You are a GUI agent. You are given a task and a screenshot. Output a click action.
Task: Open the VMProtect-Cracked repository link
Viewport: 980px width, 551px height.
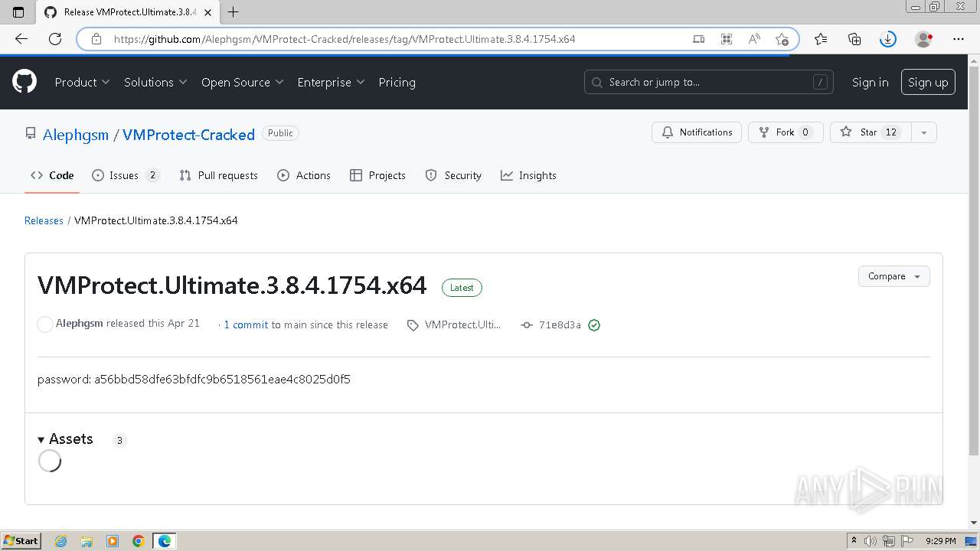(x=188, y=135)
